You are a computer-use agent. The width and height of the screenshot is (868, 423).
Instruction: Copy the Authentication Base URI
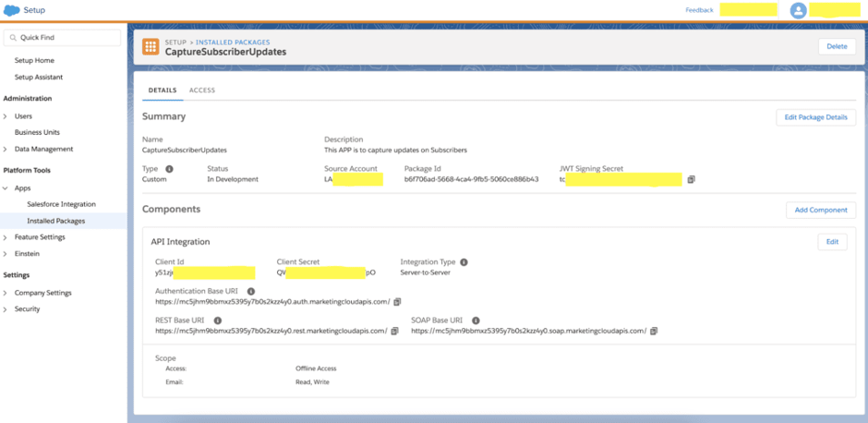[x=397, y=302]
